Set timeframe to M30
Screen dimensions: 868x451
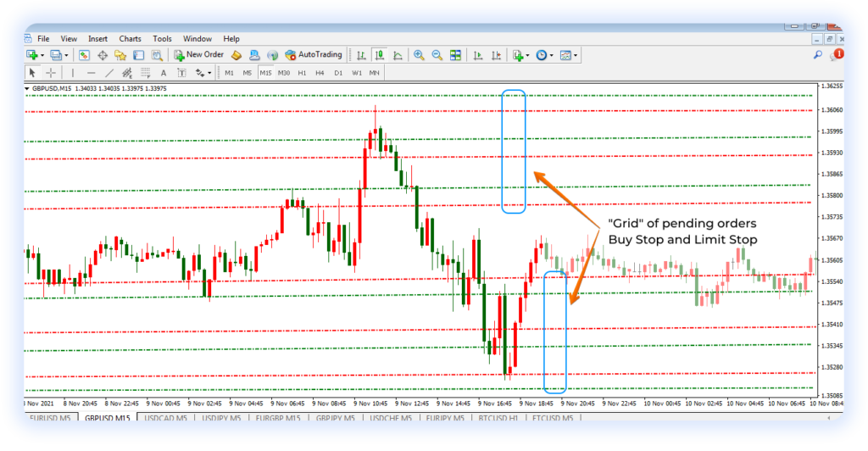(x=284, y=73)
